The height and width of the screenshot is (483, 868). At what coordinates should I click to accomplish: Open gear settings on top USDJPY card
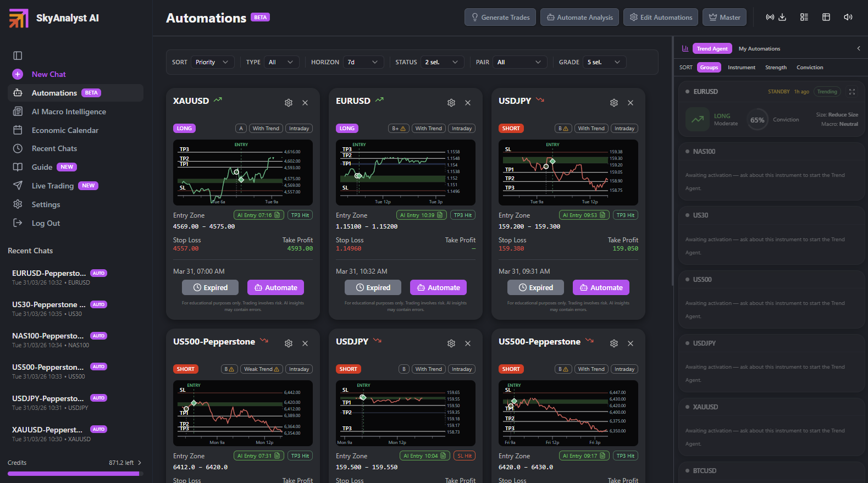tap(614, 103)
